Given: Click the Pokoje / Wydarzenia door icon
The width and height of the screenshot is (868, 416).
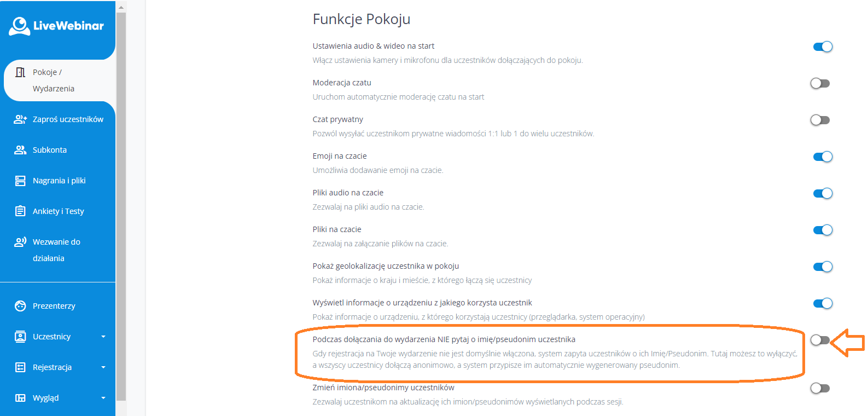Looking at the screenshot, I should [20, 72].
